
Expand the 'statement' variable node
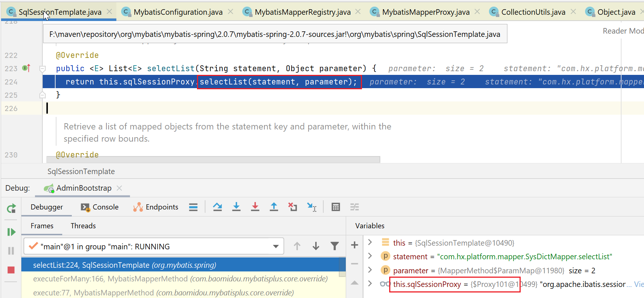(370, 256)
